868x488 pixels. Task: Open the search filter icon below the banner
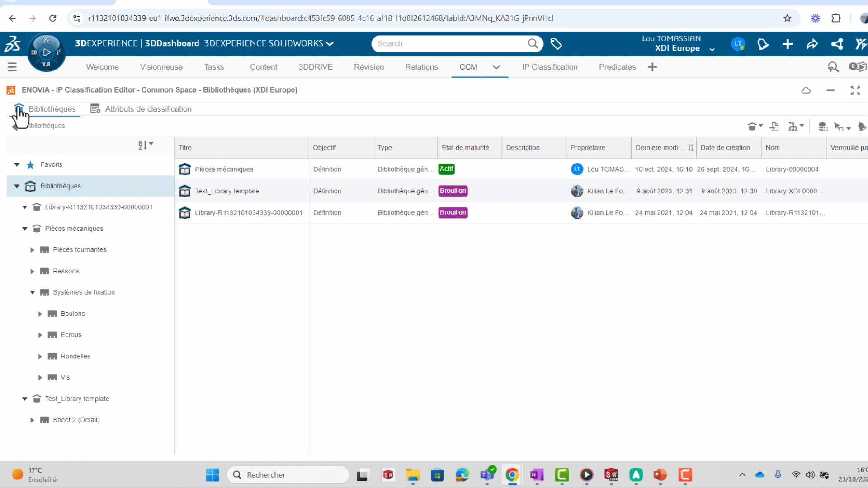(832, 67)
